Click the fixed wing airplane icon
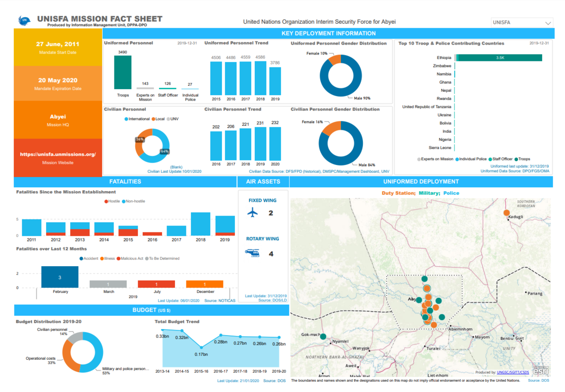The image size is (565, 392). [253, 213]
